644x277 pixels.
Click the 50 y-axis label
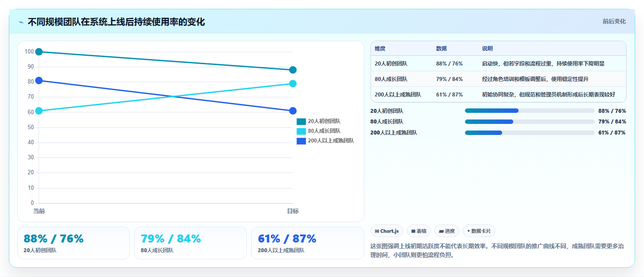[x=31, y=127]
